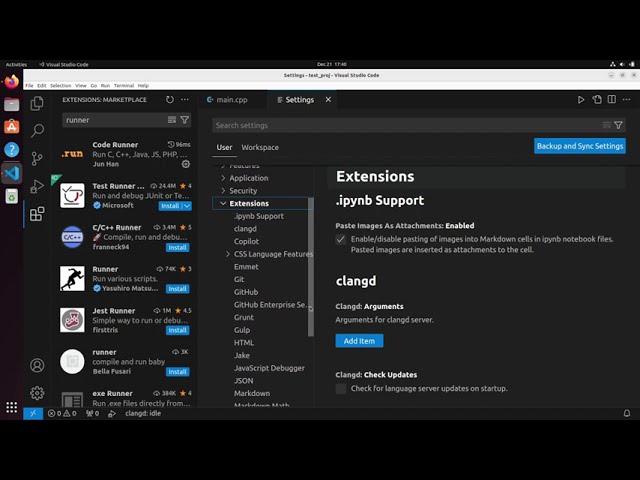Open the Accounts icon in activity bar

[37, 365]
